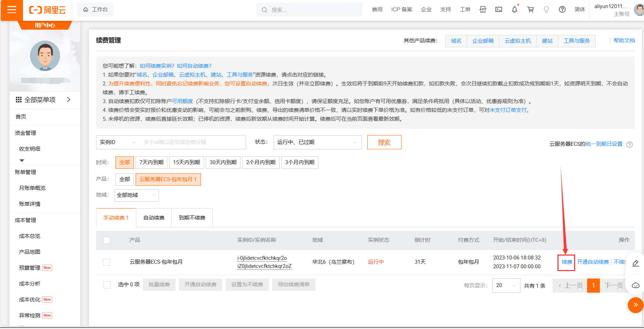
Task: Click the orange 搜索 button
Action: coord(384,142)
